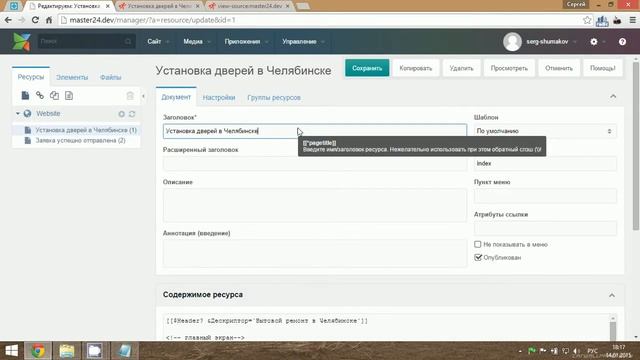This screenshot has height=360, width=640.
Task: Switch to the 'Ресурсы' tab
Action: click(x=31, y=77)
